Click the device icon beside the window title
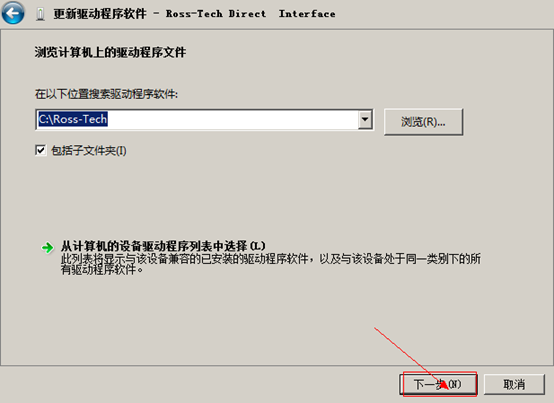The width and height of the screenshot is (554, 403). (x=41, y=14)
